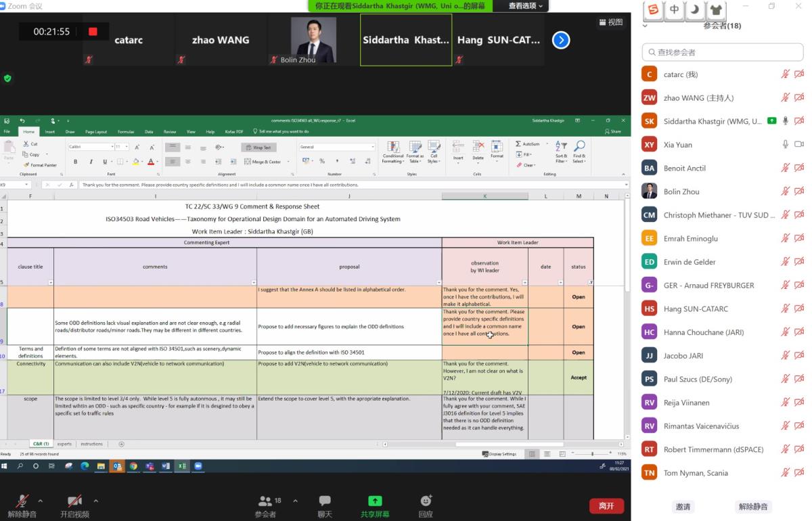Click the Wrap Text button in ribbon
Viewport: 812px width, 521px height.
pos(258,148)
